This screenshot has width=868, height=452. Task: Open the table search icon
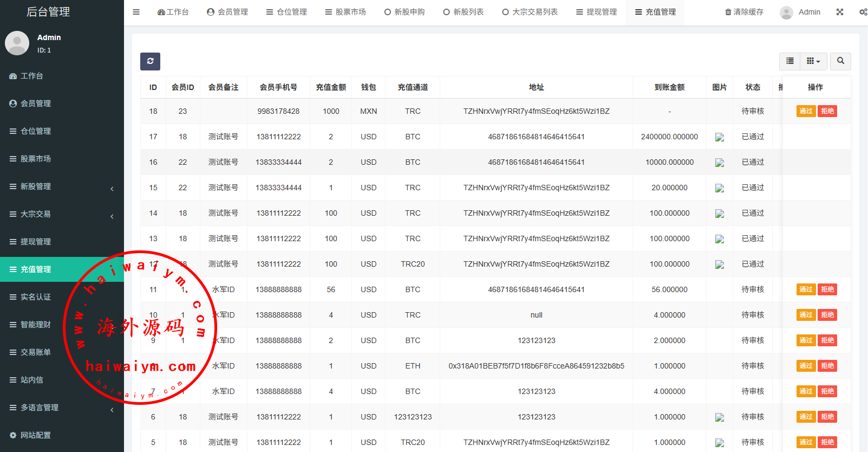click(840, 61)
